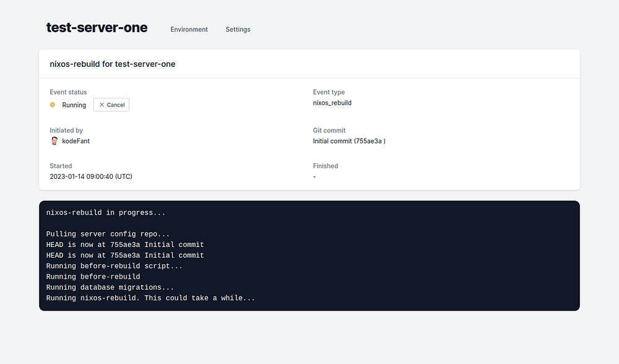
Task: Click the yellow Running status dot
Action: click(53, 105)
